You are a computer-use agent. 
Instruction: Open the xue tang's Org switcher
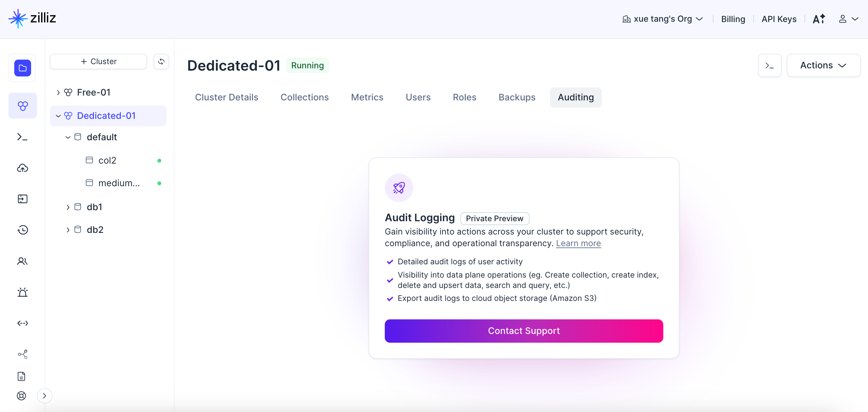(662, 19)
